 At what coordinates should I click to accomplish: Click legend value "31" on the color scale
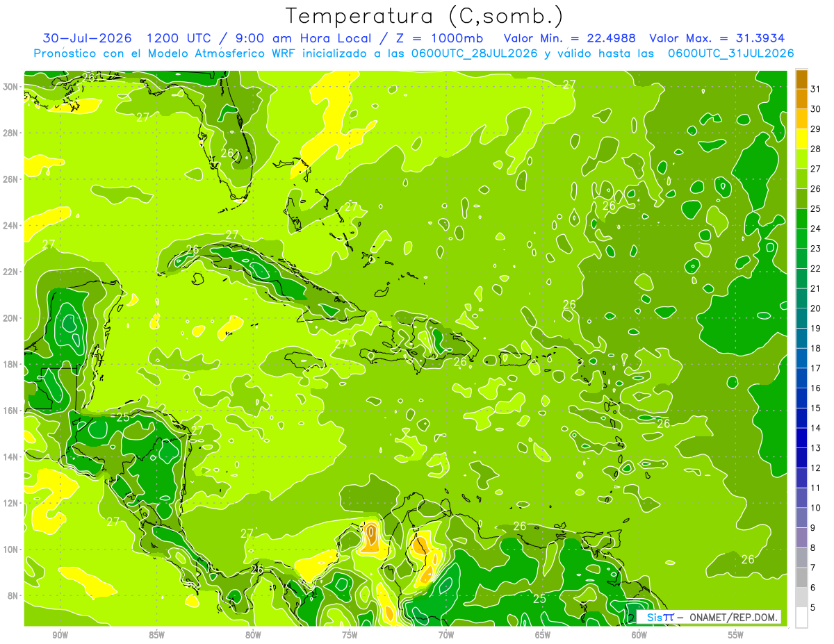(x=815, y=89)
